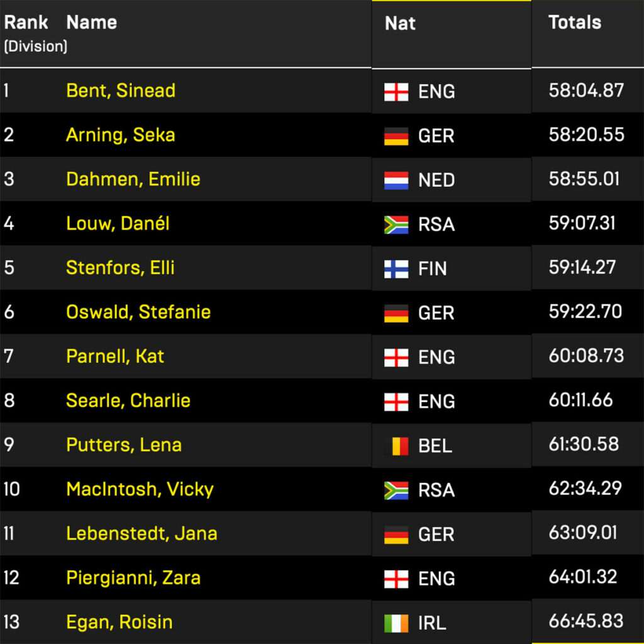Open Oswald, Stefanie athlete profile
Screen dimensions: 644x644
pos(138,312)
